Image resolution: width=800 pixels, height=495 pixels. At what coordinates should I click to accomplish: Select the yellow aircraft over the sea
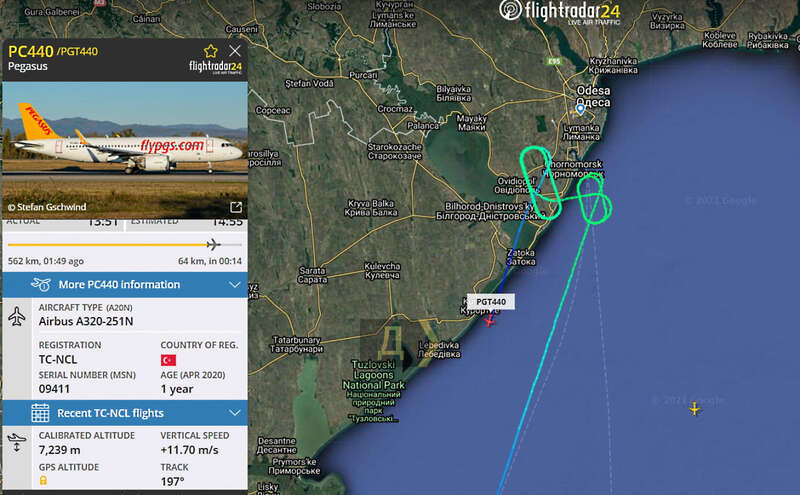[x=694, y=409]
